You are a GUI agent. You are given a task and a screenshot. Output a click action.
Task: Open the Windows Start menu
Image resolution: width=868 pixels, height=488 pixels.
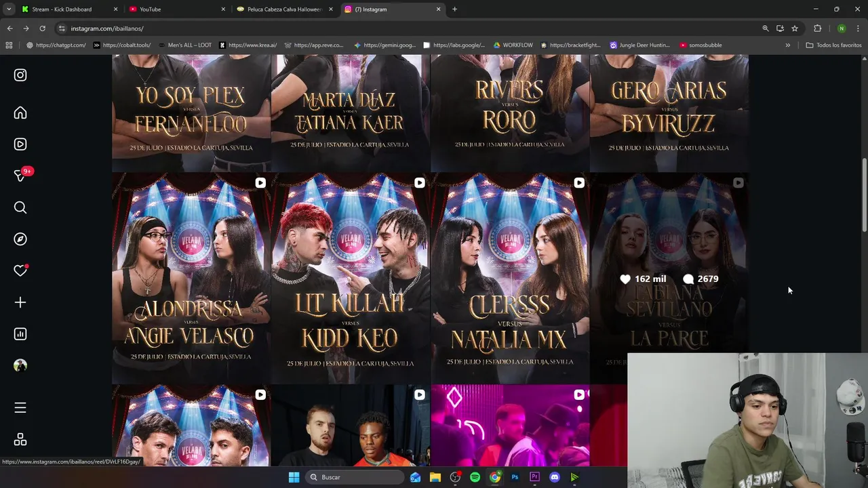[294, 477]
